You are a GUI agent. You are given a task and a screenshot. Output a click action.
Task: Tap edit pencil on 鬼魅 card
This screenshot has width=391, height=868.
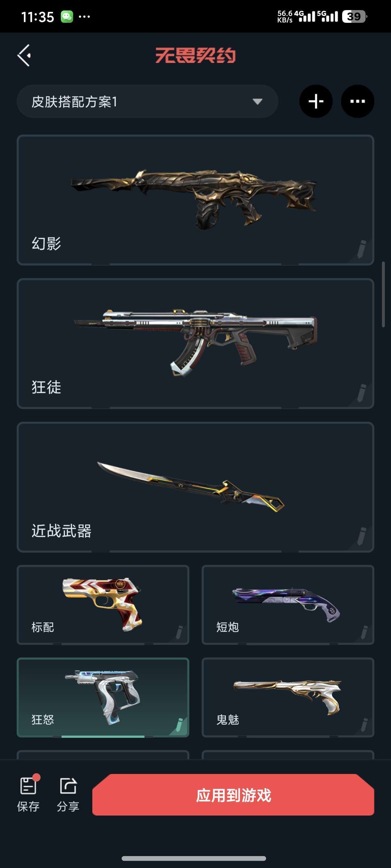coord(364,724)
